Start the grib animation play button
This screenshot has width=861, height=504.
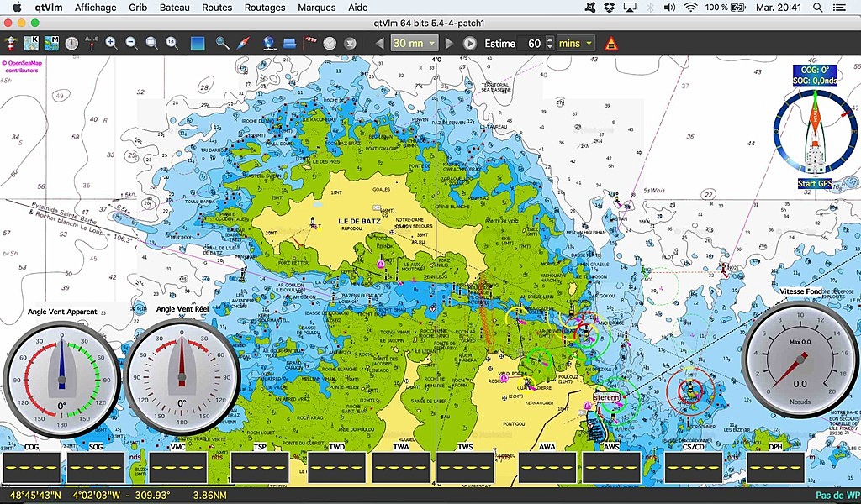(x=469, y=44)
